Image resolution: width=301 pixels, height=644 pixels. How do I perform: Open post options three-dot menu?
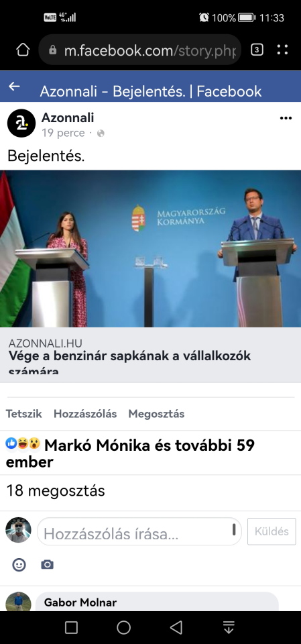pos(286,118)
